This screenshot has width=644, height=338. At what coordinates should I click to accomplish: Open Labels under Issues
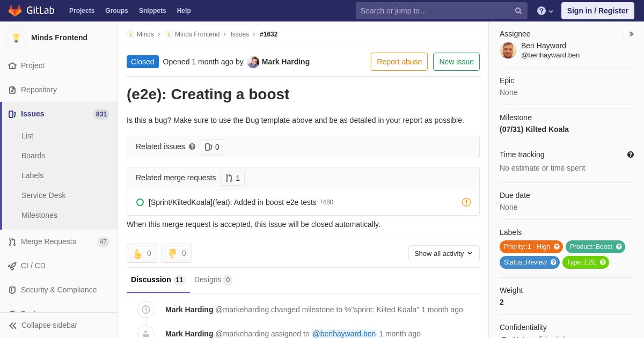tap(32, 175)
